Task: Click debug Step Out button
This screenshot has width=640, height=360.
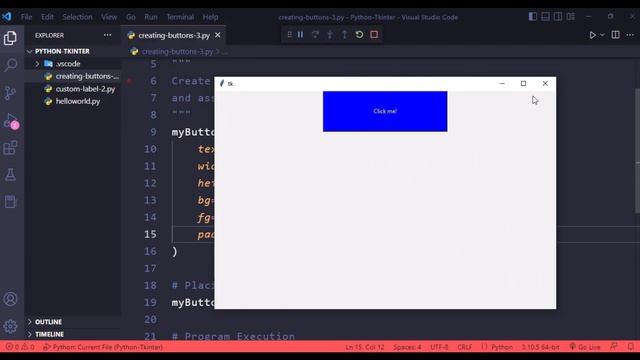Action: click(344, 35)
